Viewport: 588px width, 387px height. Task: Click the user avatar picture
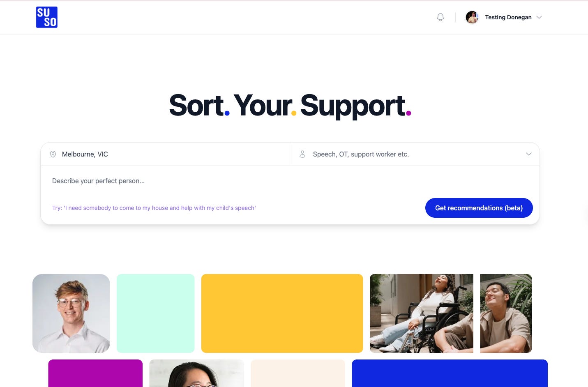point(472,17)
